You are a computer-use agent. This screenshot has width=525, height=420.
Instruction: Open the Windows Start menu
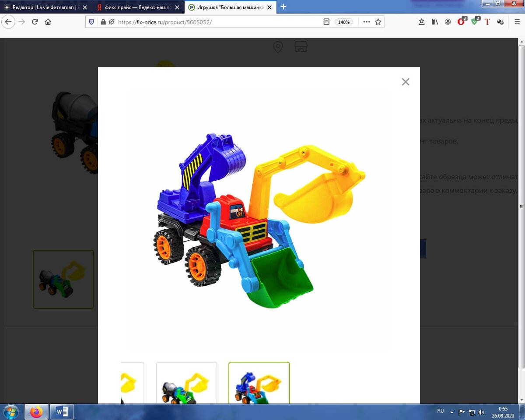coord(10,412)
